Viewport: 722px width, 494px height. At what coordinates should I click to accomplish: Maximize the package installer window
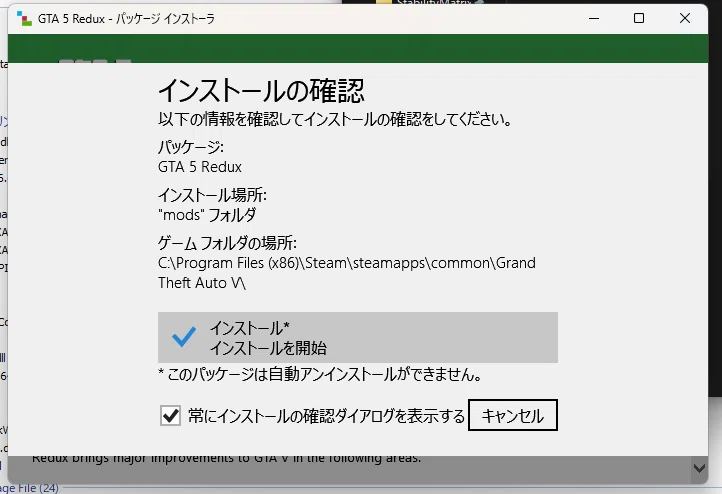pos(639,18)
